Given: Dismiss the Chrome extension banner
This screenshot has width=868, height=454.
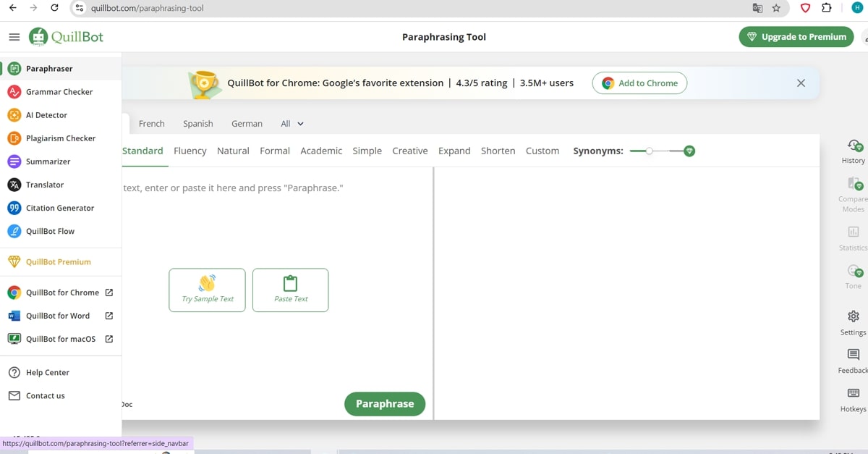Looking at the screenshot, I should (x=801, y=83).
